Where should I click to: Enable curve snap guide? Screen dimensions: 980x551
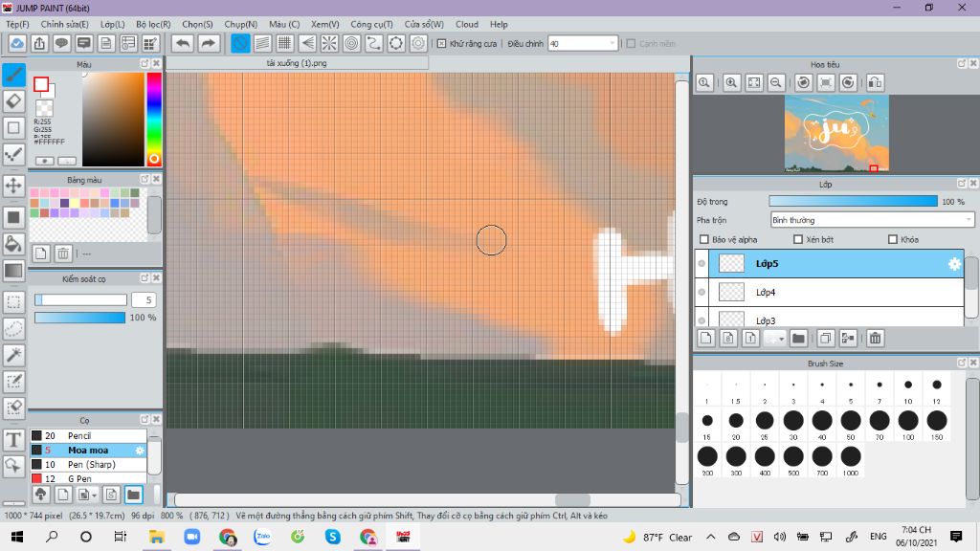(374, 44)
